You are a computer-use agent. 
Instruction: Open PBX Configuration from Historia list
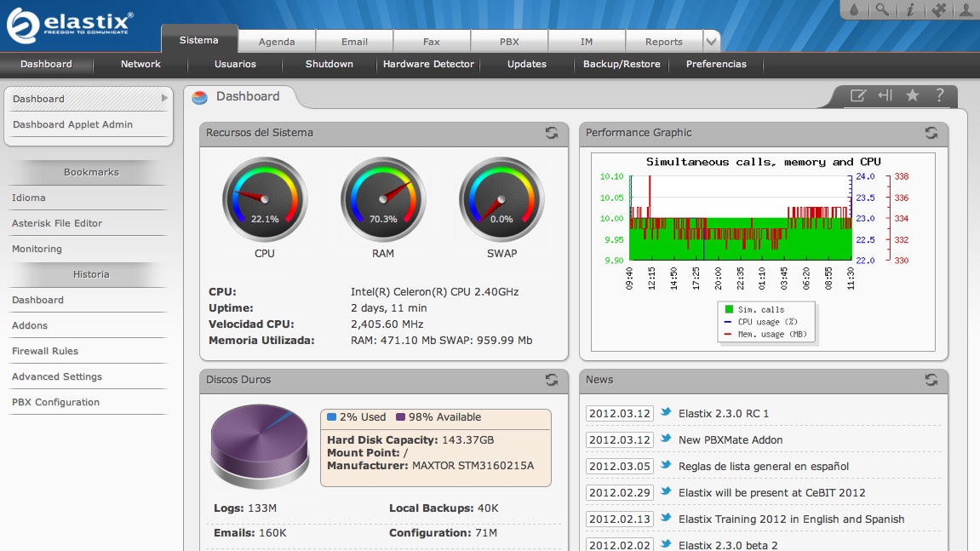55,402
